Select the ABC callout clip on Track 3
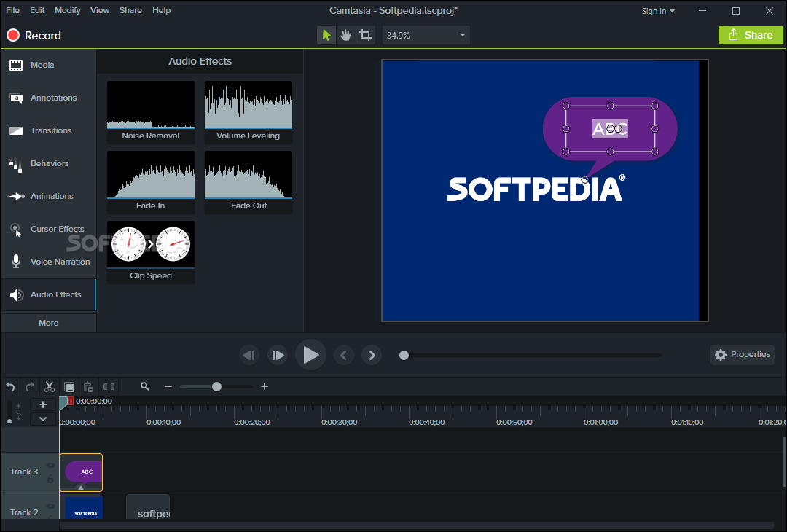The image size is (787, 532). coord(82,472)
